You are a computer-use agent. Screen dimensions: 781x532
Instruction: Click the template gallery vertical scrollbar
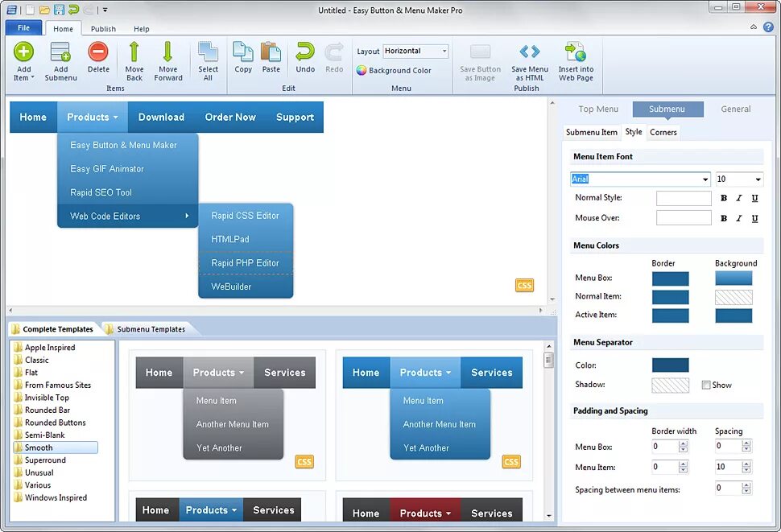click(549, 431)
